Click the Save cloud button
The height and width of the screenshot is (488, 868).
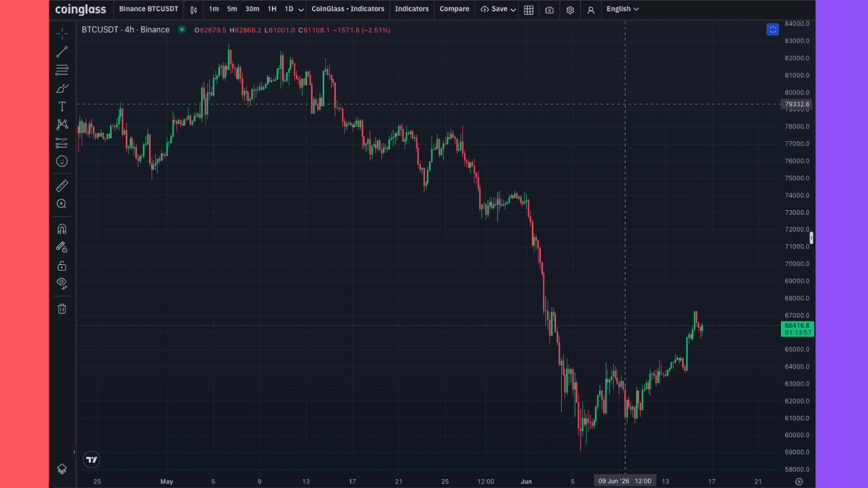click(494, 9)
